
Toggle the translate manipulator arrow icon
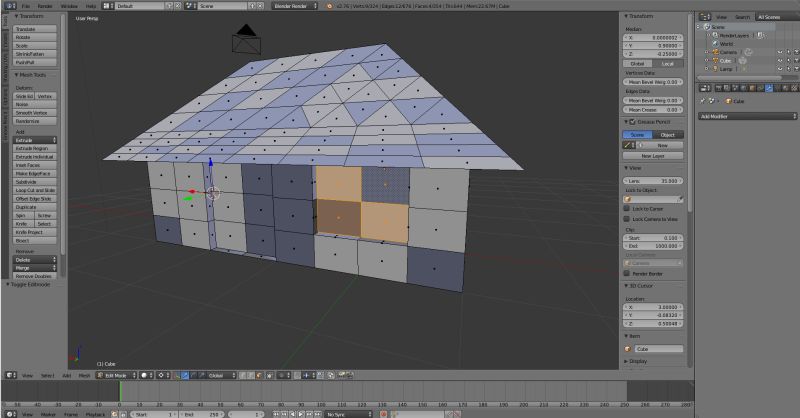(185, 375)
